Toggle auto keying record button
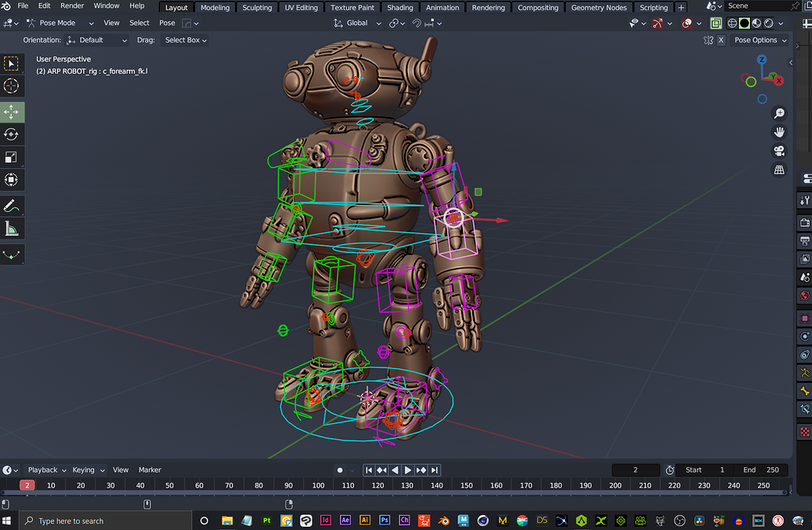The image size is (812, 530). tap(340, 470)
